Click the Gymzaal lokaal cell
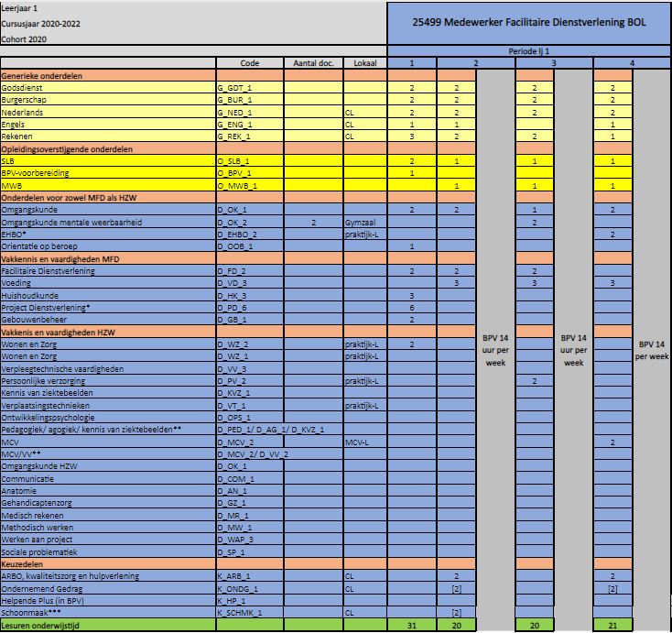 [365, 223]
